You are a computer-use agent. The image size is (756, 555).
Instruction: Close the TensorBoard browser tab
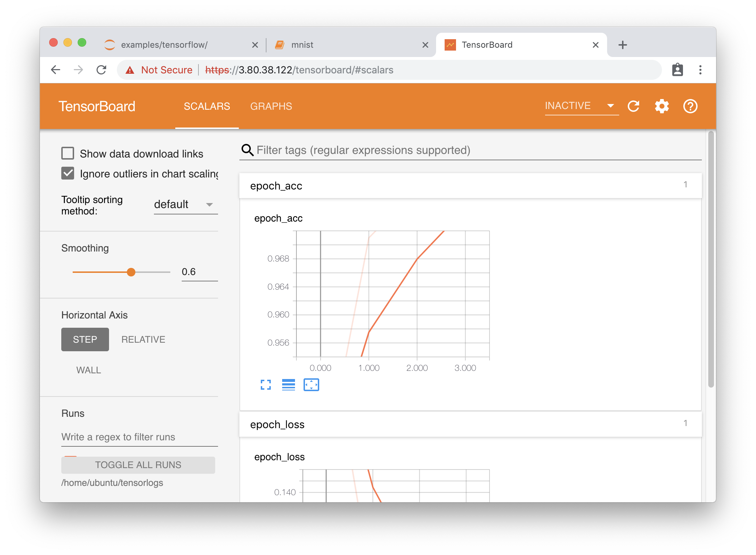(x=595, y=45)
